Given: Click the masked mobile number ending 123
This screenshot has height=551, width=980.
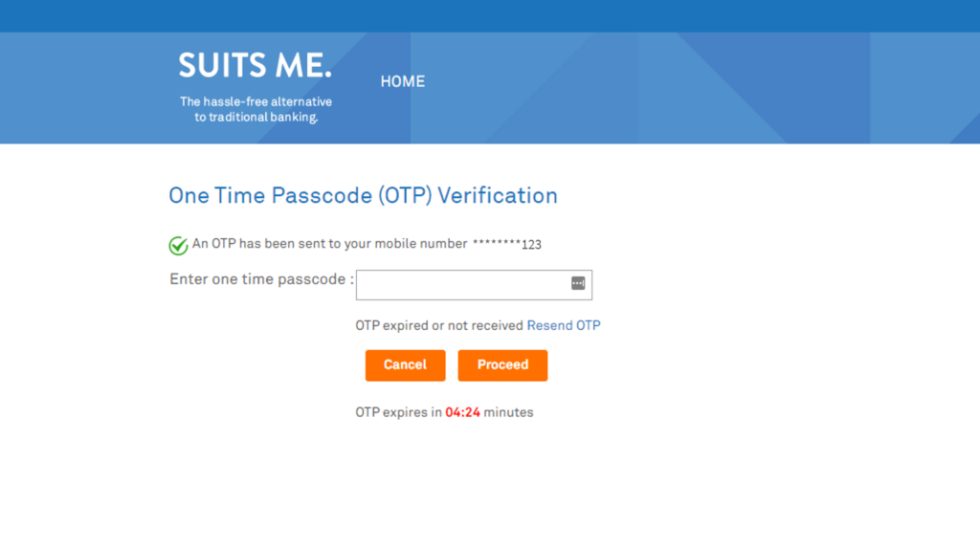Looking at the screenshot, I should [x=507, y=244].
